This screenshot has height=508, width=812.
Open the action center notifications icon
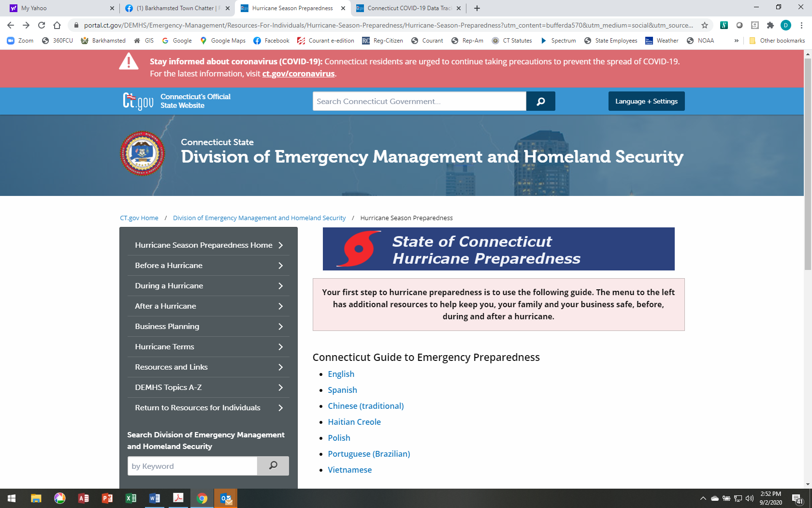click(x=797, y=498)
